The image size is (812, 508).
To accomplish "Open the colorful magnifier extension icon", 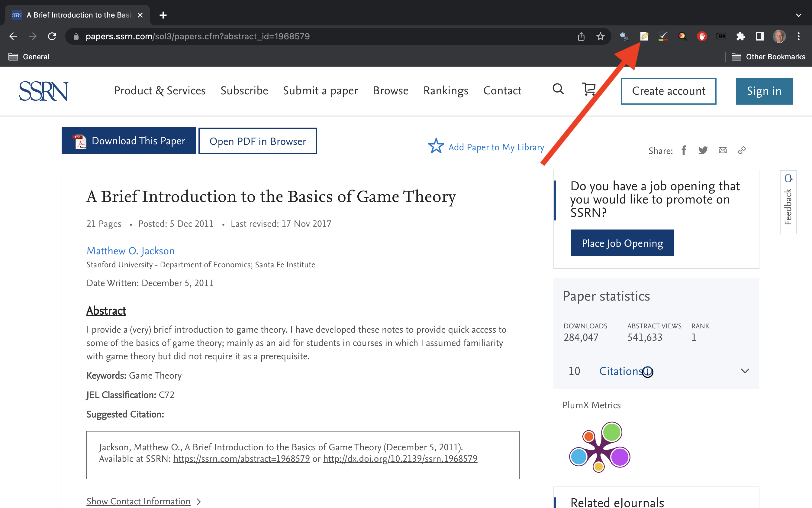I will point(682,36).
